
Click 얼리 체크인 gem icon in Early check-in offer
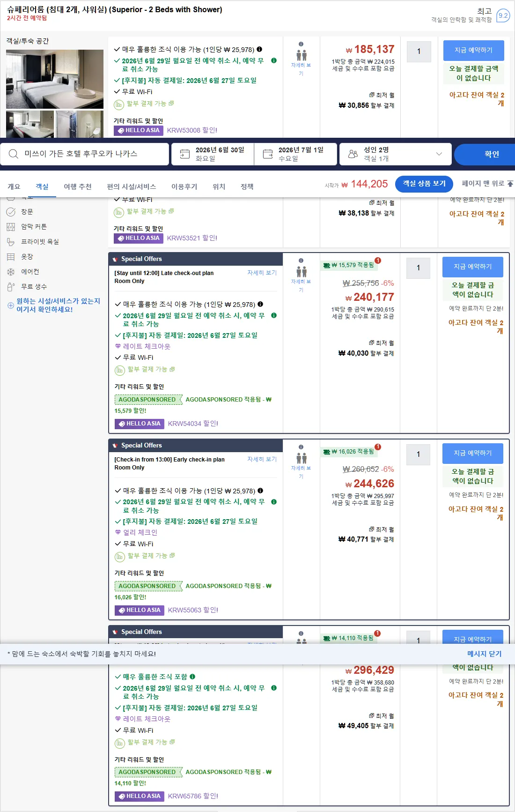(x=118, y=532)
